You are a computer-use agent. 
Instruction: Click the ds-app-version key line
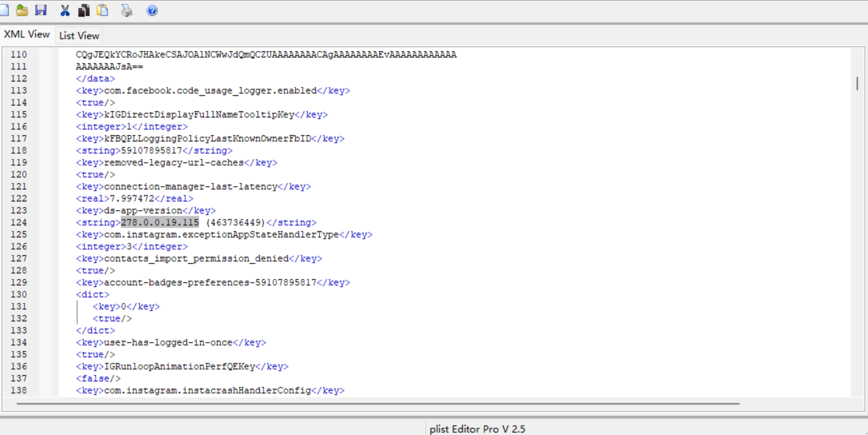[x=146, y=211]
